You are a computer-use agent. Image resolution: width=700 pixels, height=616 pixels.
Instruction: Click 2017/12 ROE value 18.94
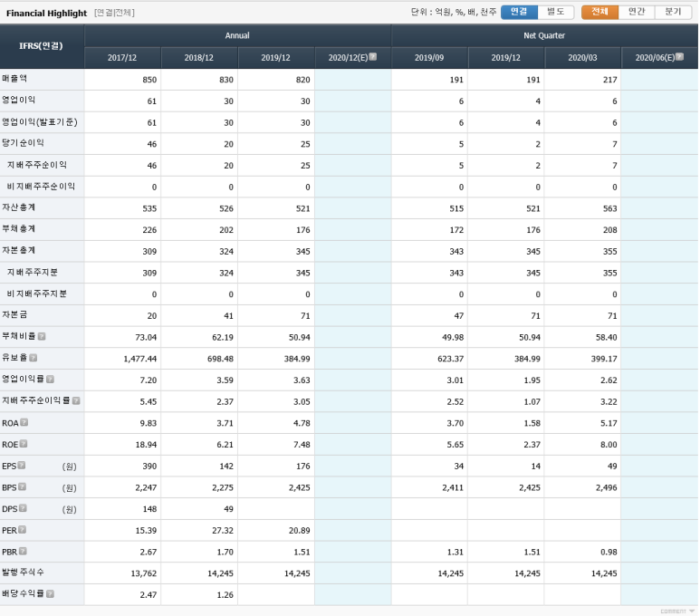(146, 445)
